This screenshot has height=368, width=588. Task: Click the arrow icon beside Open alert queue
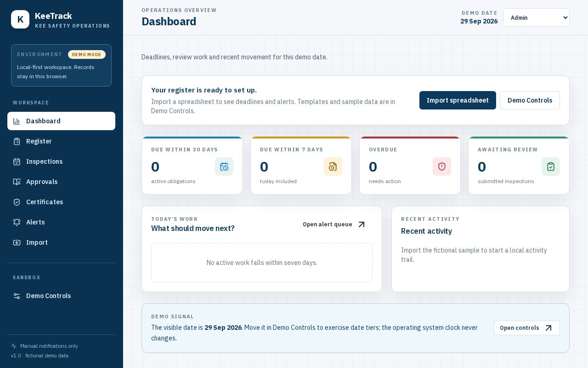(362, 224)
